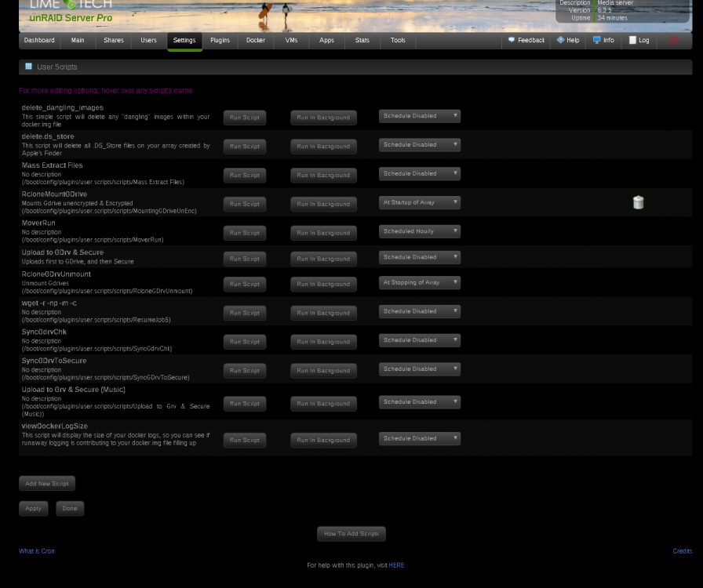The height and width of the screenshot is (588, 703).
Task: Follow the HERE plugin help link
Action: (x=396, y=565)
